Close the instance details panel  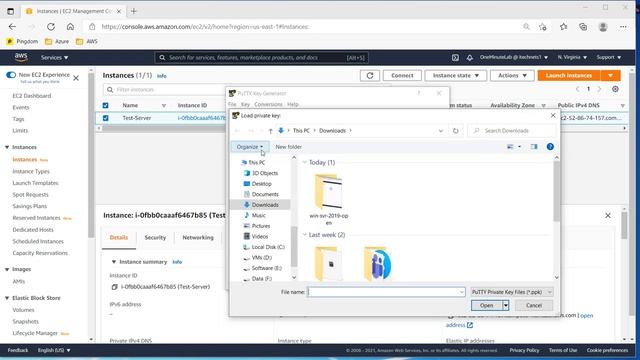pos(608,215)
